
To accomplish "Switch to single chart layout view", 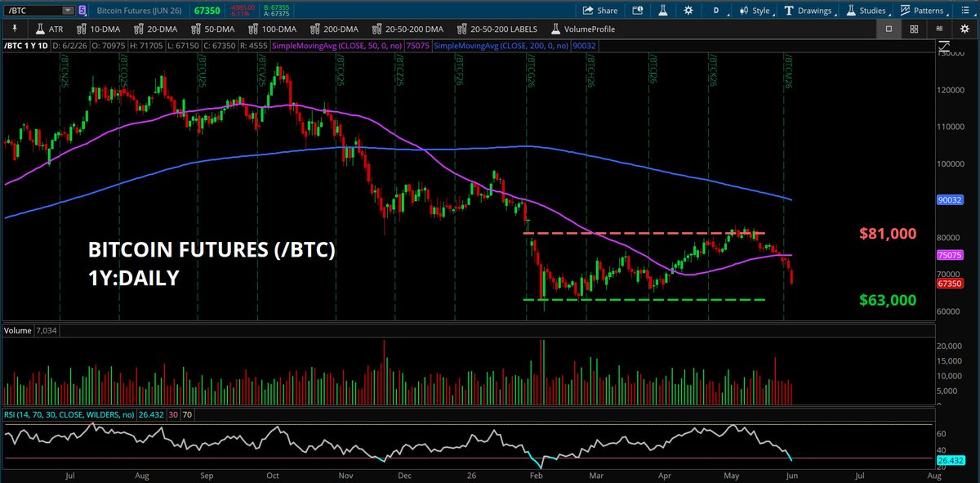I will click(x=888, y=29).
